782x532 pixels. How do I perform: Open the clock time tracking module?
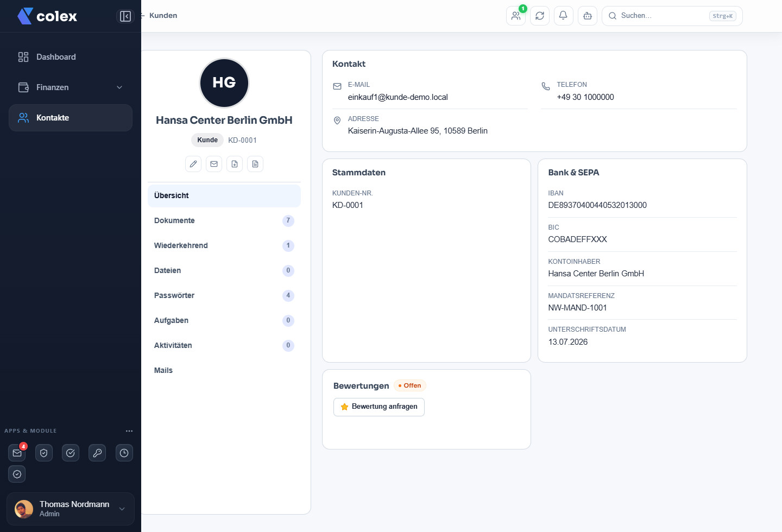coord(124,453)
